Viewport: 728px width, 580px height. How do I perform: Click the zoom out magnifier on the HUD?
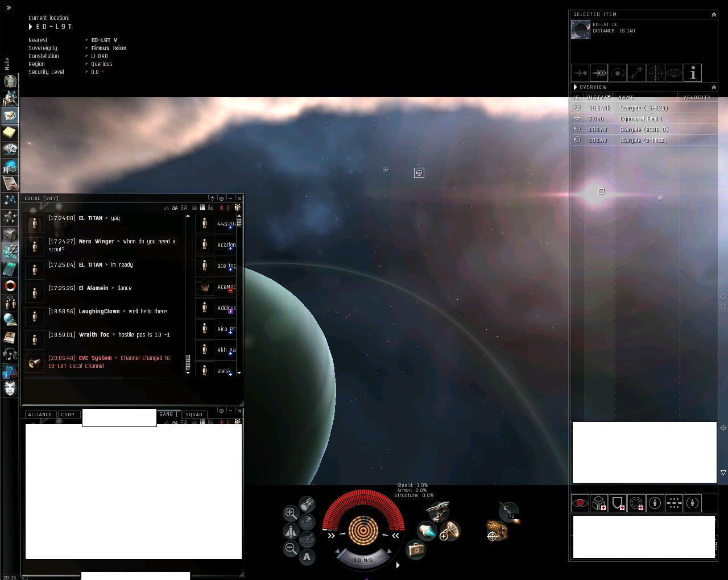pyautogui.click(x=291, y=548)
